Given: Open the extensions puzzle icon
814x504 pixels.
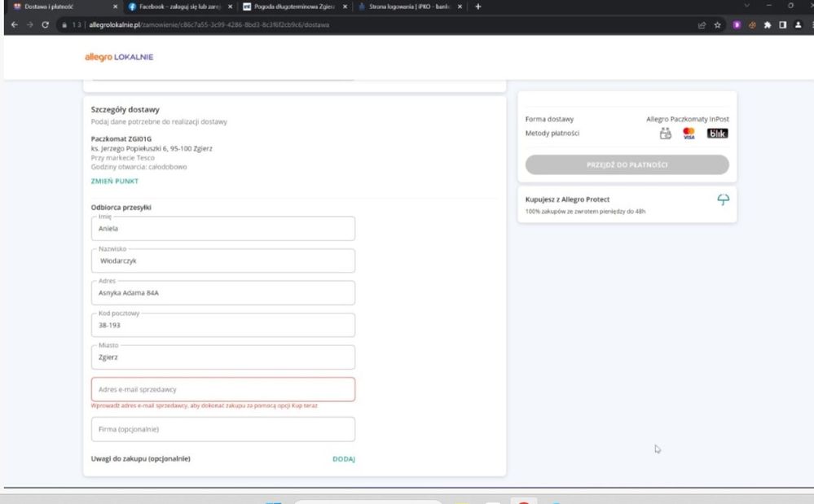Looking at the screenshot, I should [x=768, y=25].
